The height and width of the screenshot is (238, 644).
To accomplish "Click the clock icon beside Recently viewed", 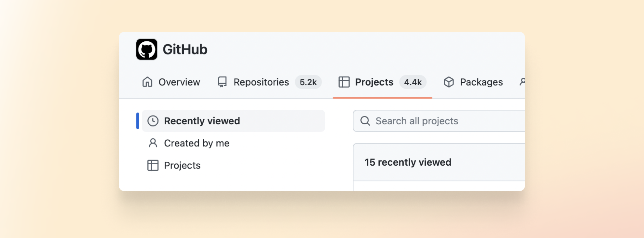I will [x=153, y=121].
